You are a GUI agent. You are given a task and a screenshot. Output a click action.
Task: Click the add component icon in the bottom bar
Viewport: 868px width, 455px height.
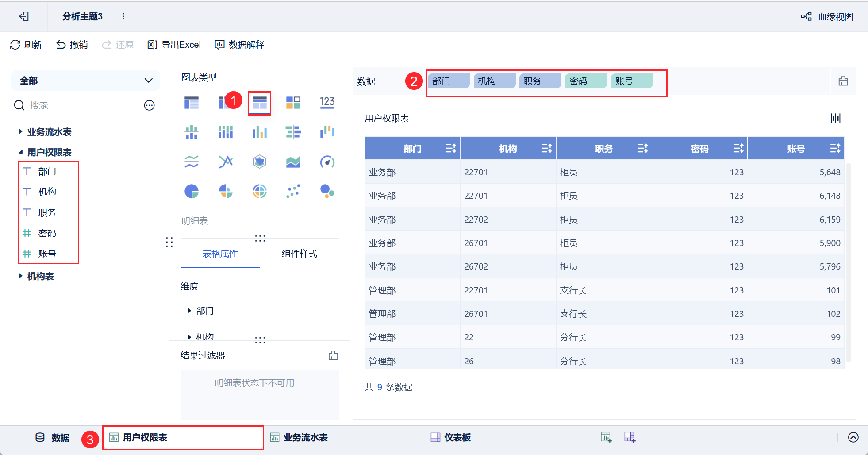[606, 437]
